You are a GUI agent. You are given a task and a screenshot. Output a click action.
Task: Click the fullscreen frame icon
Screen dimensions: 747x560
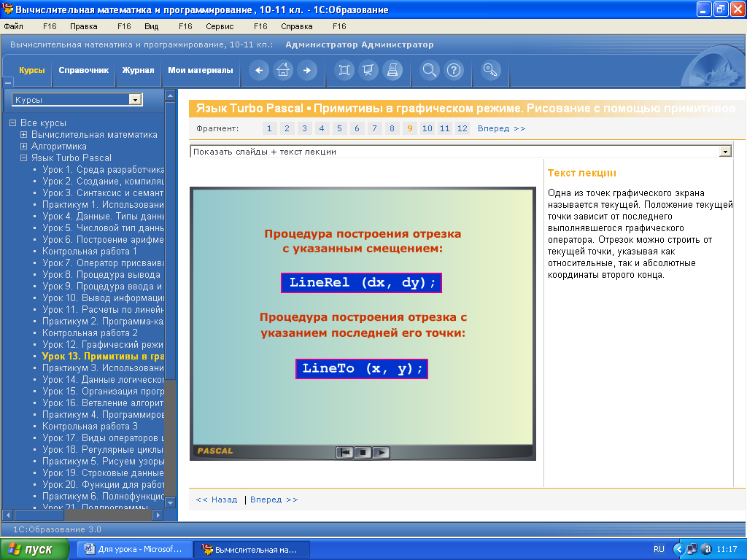344,71
